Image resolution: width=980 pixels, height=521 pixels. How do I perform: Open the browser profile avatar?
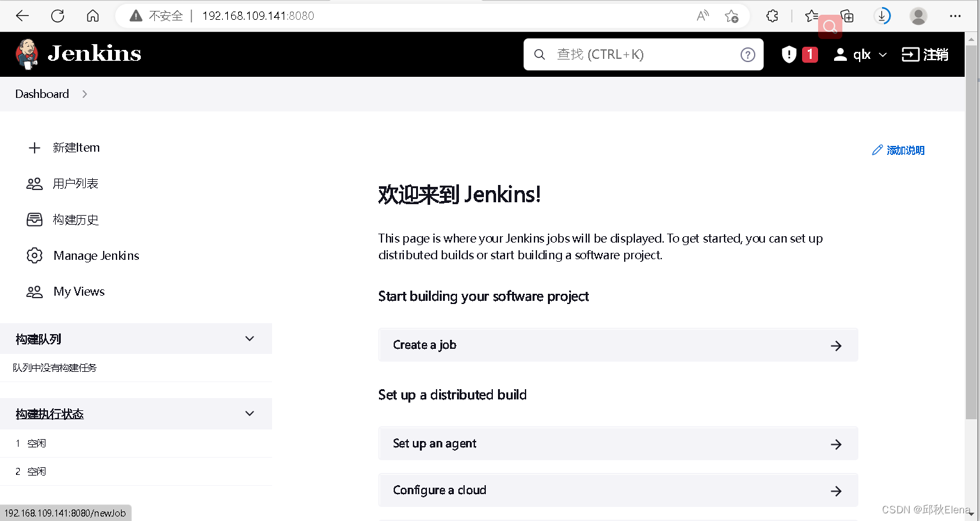(919, 16)
